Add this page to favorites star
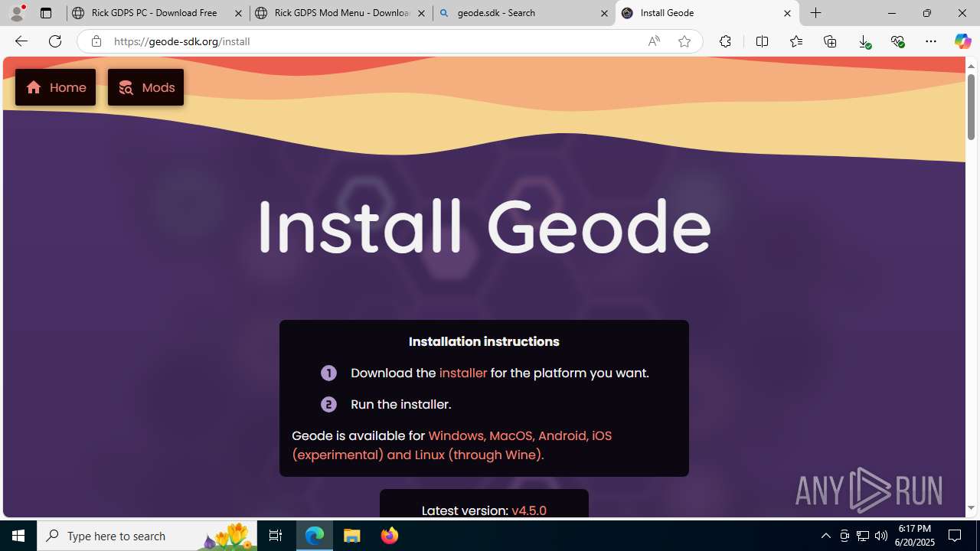The width and height of the screenshot is (980, 551). (684, 41)
